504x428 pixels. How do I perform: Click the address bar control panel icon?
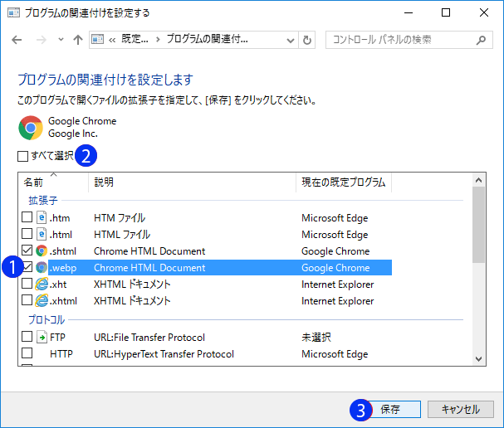(x=97, y=40)
